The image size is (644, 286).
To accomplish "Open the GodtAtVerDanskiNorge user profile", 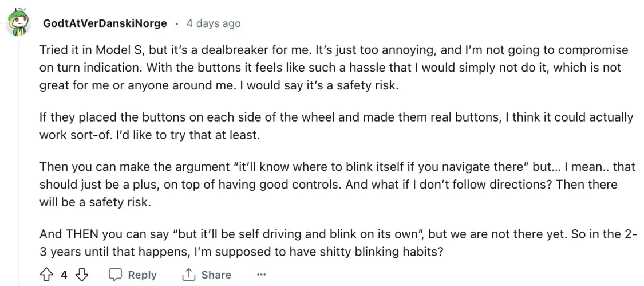I will [x=105, y=23].
